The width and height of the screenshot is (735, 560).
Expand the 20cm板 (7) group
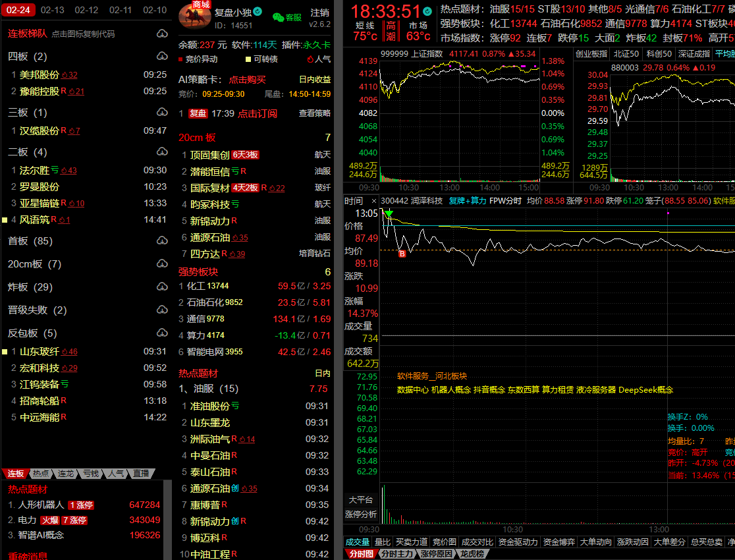pos(34,264)
